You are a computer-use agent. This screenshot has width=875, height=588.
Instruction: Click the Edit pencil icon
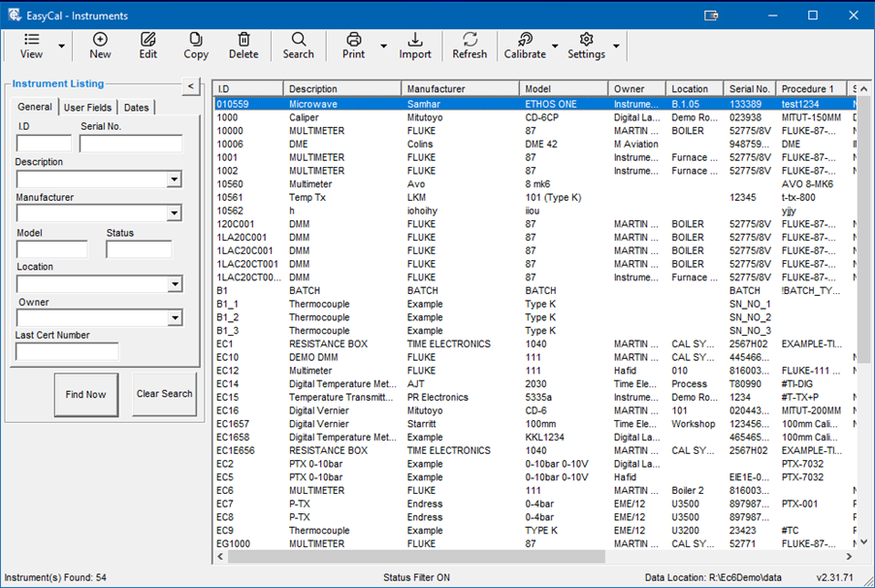pos(147,40)
